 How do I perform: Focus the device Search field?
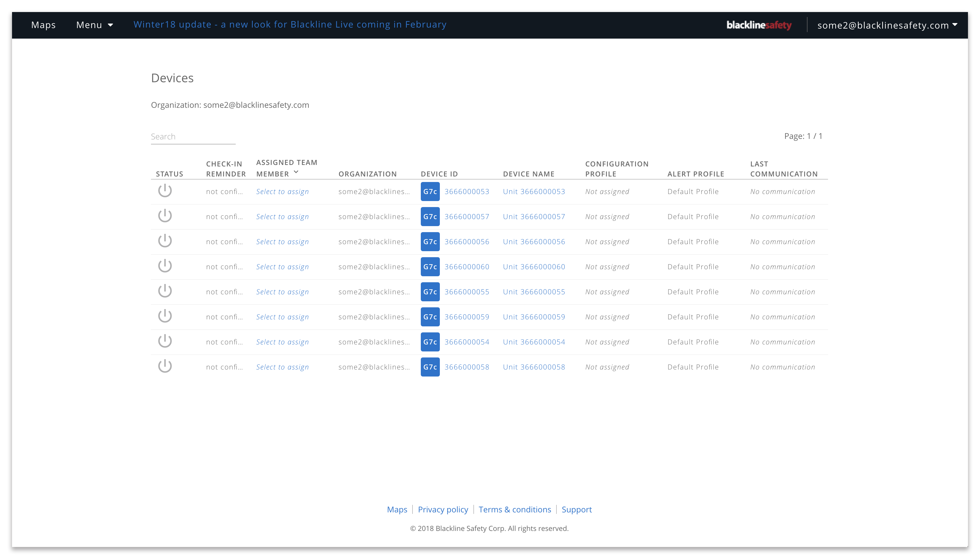193,137
